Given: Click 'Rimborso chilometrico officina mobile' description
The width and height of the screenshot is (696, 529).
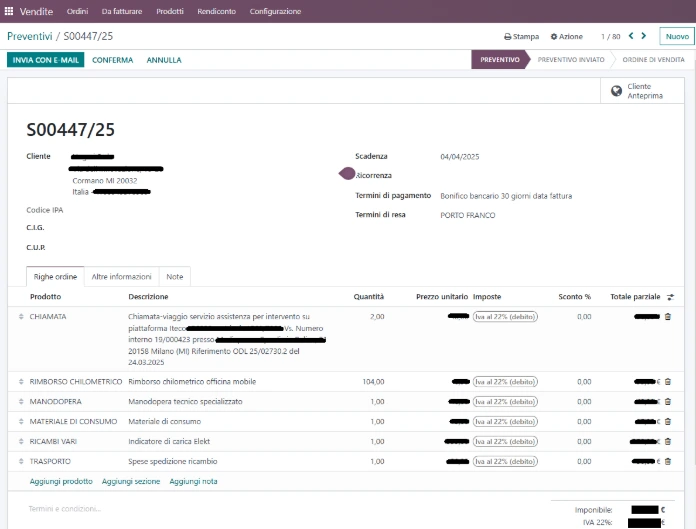Looking at the screenshot, I should point(192,382).
